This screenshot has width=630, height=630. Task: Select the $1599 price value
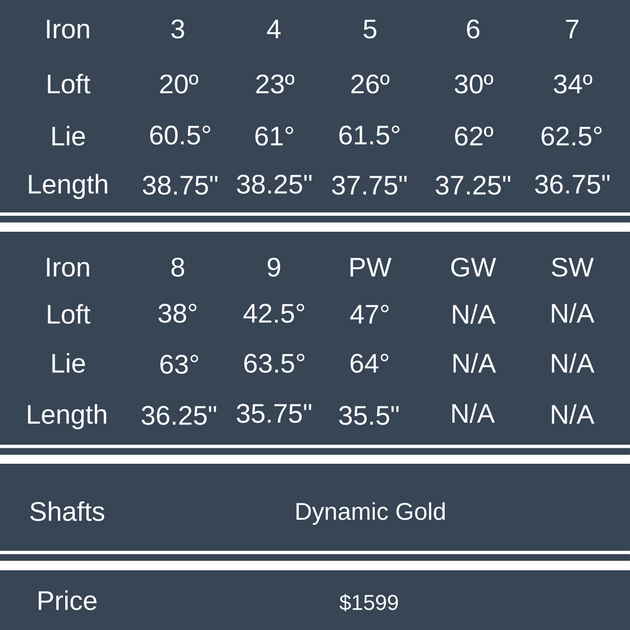tap(369, 603)
